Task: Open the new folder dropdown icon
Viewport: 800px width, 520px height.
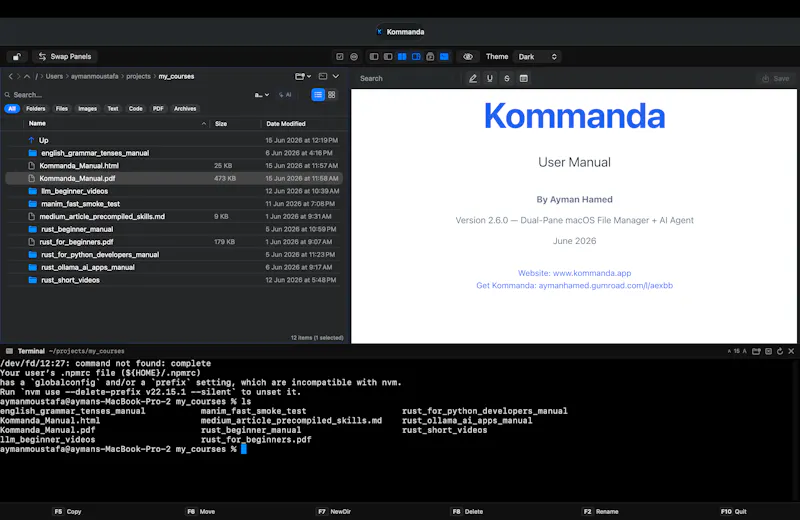Action: 303,77
